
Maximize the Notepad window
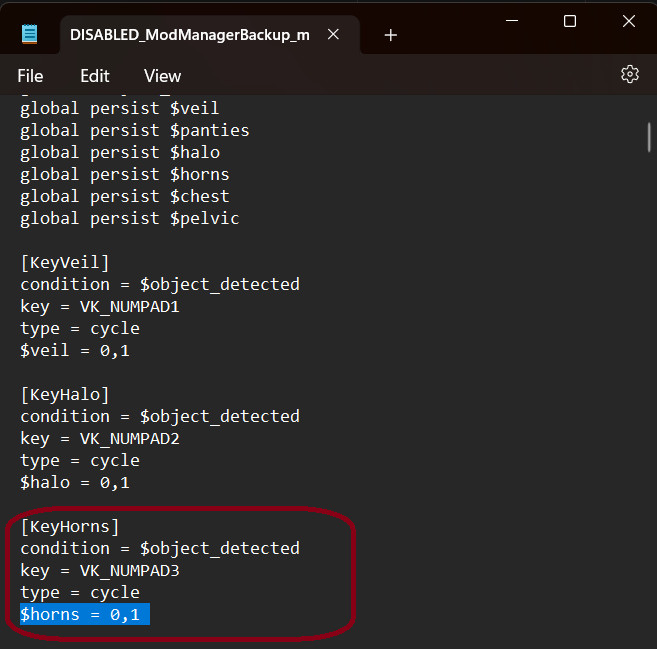[570, 21]
